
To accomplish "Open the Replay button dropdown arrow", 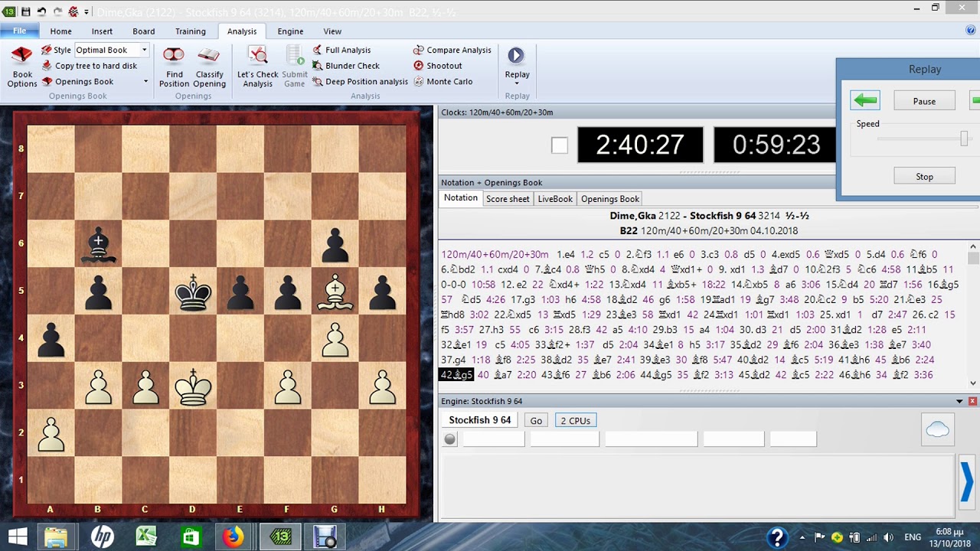I will pos(517,83).
